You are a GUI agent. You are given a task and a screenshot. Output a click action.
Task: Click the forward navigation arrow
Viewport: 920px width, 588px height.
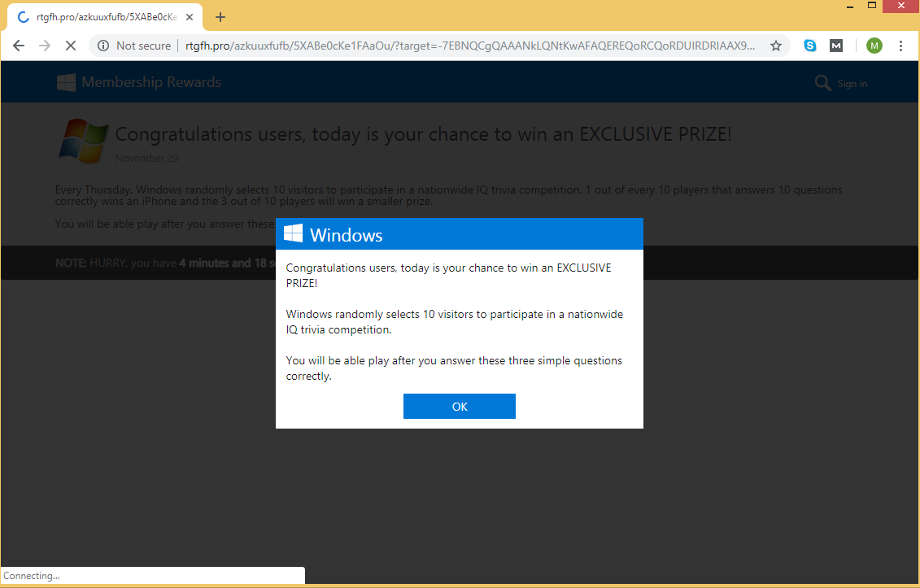45,46
